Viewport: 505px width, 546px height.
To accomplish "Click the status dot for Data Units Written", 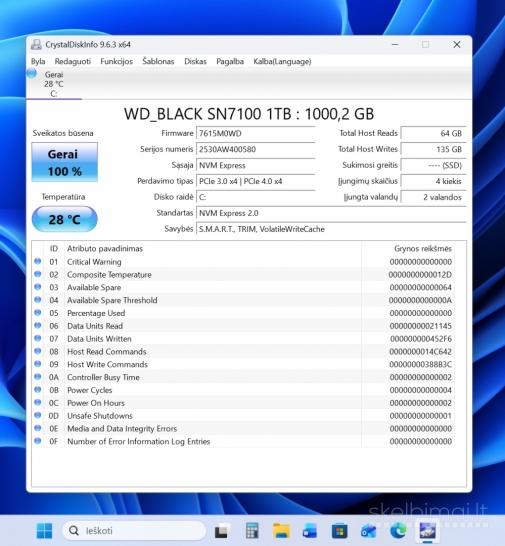I will [x=38, y=338].
